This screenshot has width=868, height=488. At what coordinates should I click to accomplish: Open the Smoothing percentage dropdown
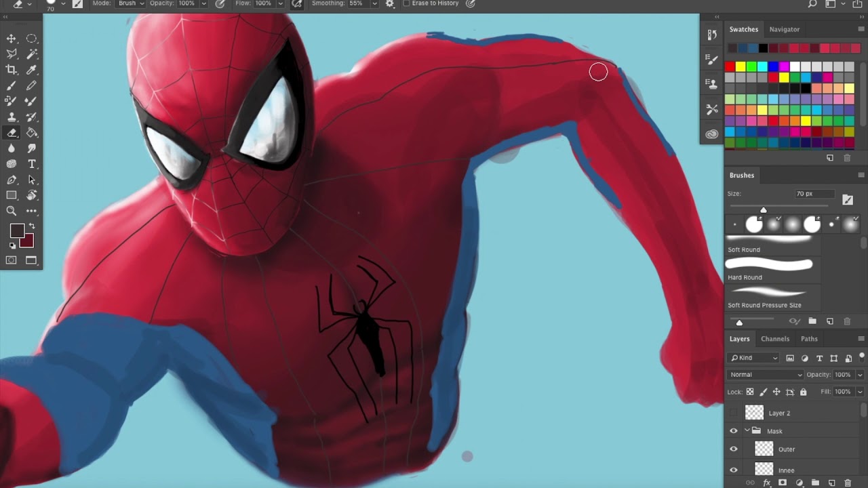[x=374, y=3]
